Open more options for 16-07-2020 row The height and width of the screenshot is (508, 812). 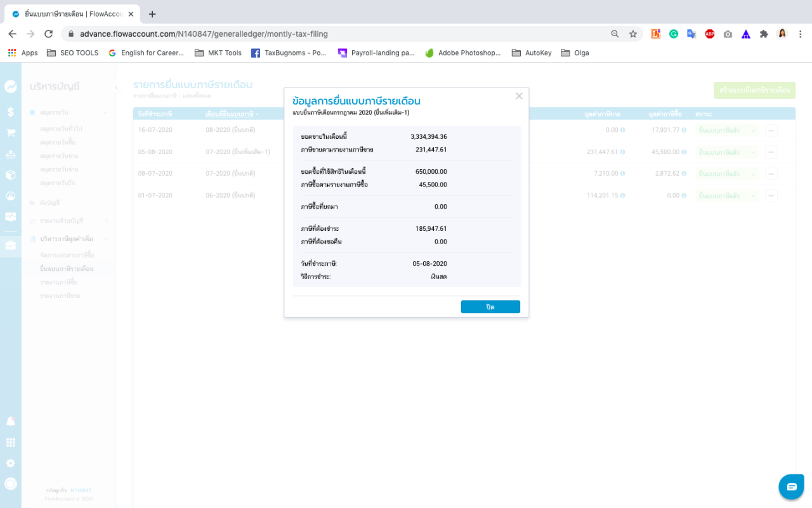coord(771,130)
